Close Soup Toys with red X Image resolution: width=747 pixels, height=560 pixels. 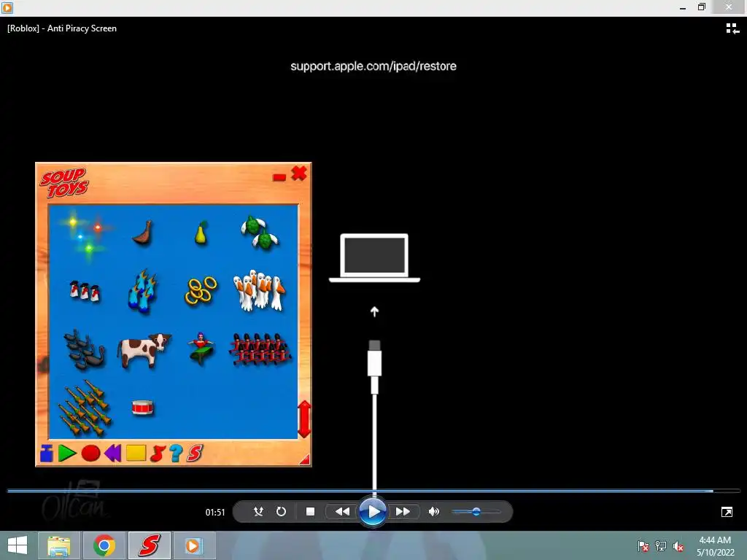[x=299, y=174]
